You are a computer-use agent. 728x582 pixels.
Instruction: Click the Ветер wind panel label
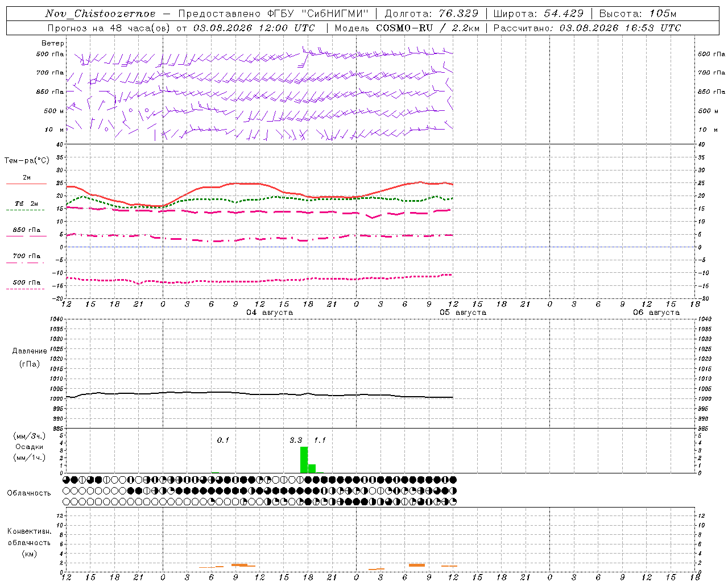click(x=53, y=43)
